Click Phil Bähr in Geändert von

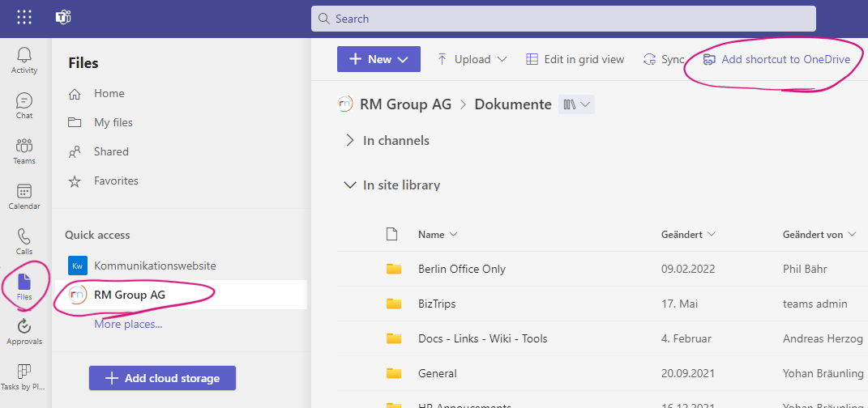806,270
